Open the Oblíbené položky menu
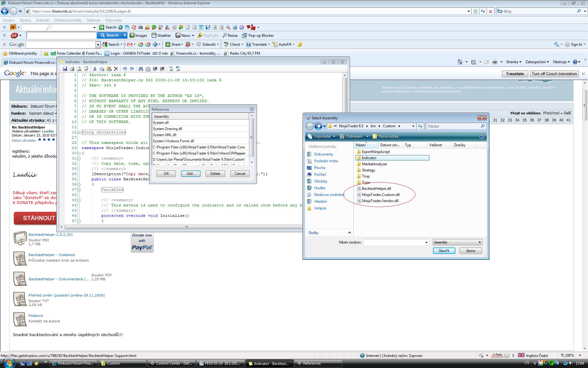The image size is (588, 368). [68, 20]
